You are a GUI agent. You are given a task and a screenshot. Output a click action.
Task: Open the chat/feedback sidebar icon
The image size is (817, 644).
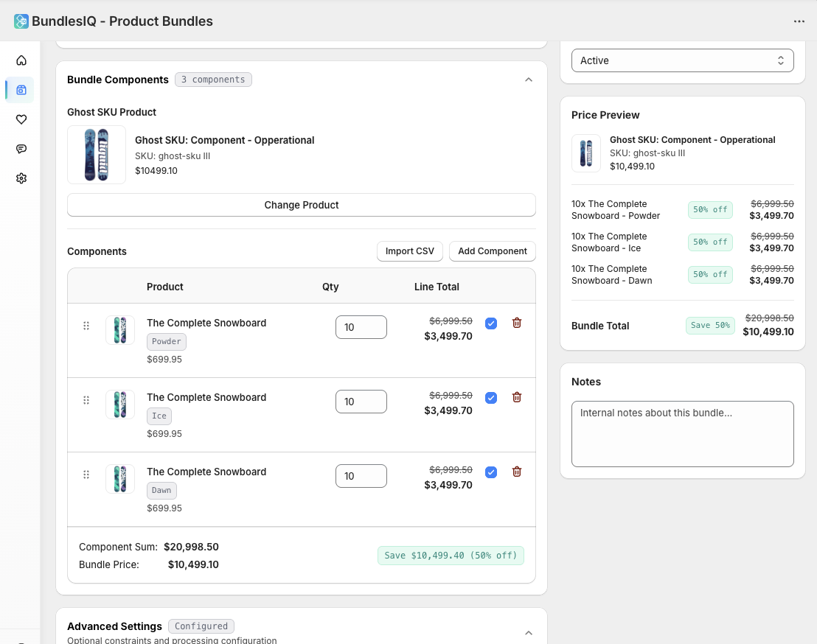click(x=21, y=149)
